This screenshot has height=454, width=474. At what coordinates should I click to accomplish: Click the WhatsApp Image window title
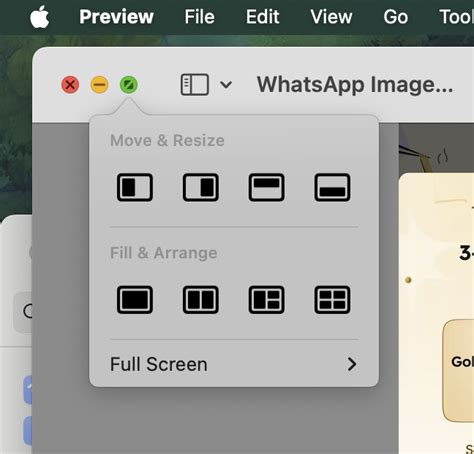coord(355,85)
